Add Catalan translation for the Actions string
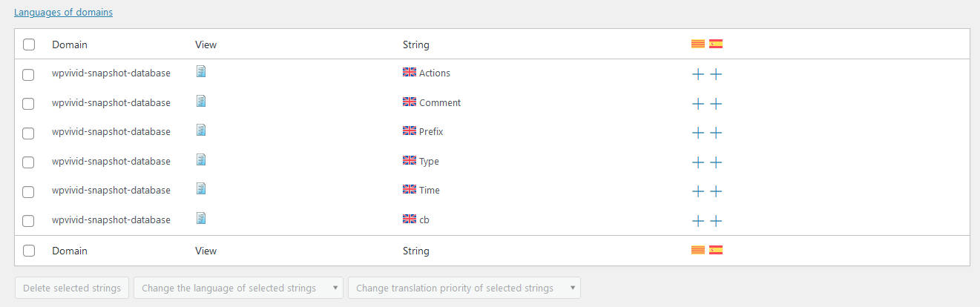 (x=698, y=74)
